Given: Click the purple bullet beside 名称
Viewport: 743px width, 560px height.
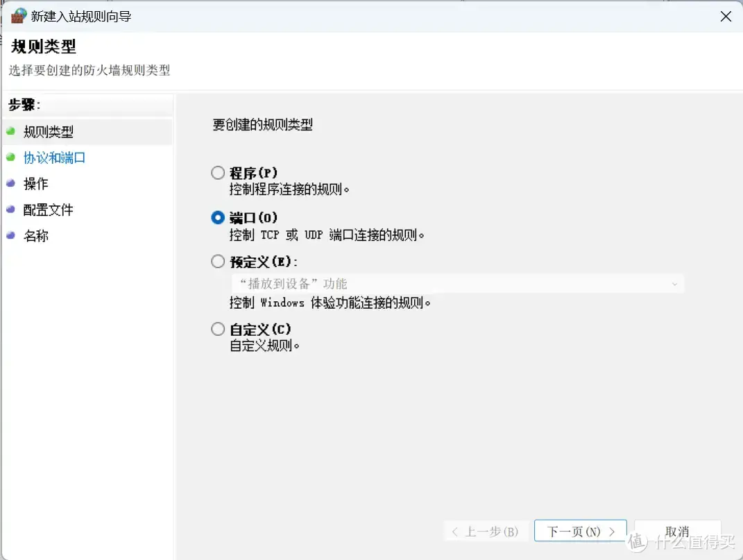Looking at the screenshot, I should point(11,235).
